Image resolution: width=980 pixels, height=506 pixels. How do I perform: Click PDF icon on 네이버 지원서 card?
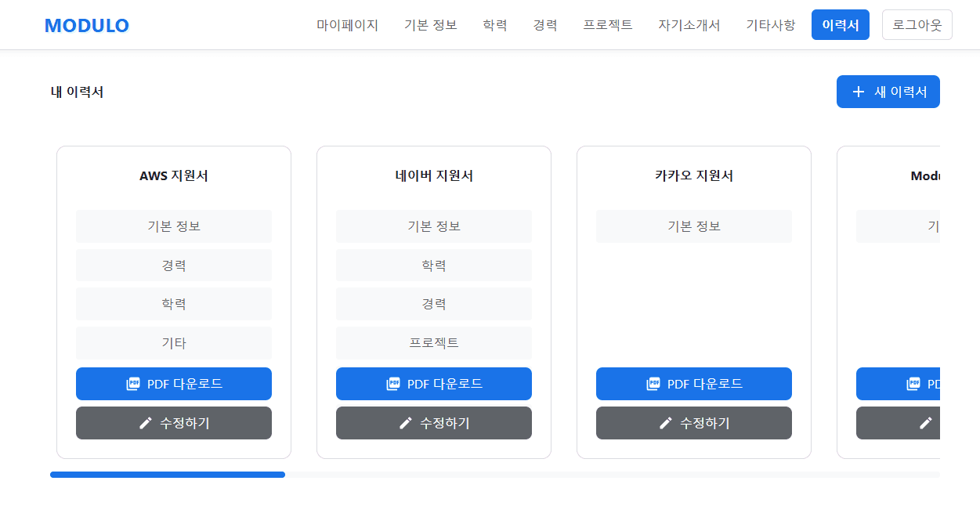pos(393,384)
